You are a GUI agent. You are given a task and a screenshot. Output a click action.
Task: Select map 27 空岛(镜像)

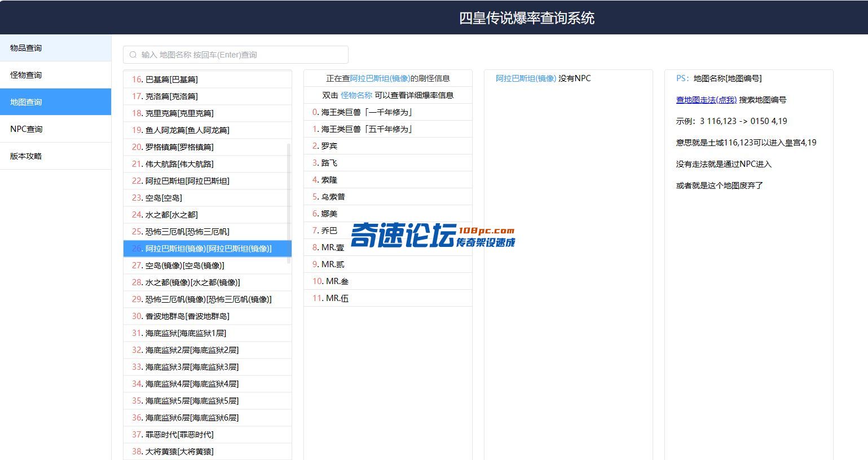click(208, 266)
